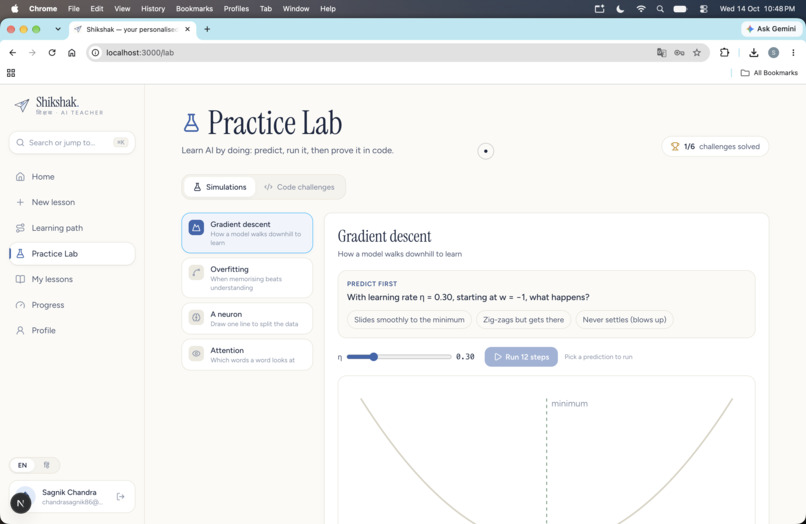Open the Home page in sidebar
806x524 pixels.
72,176
